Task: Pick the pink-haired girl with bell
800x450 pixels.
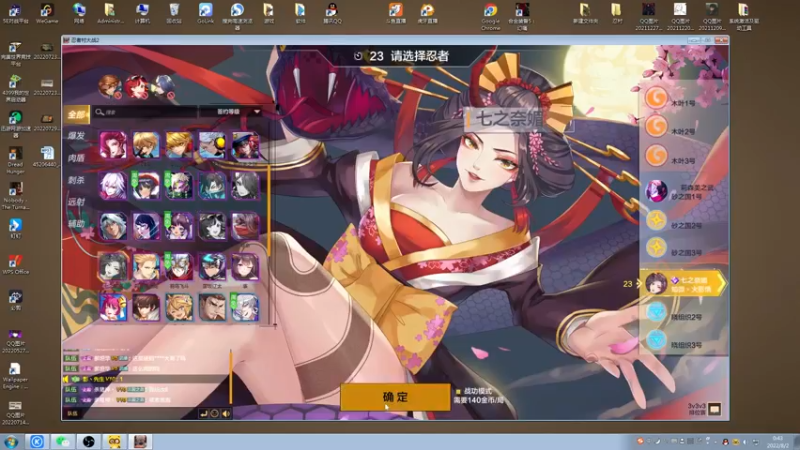Action: (x=113, y=307)
